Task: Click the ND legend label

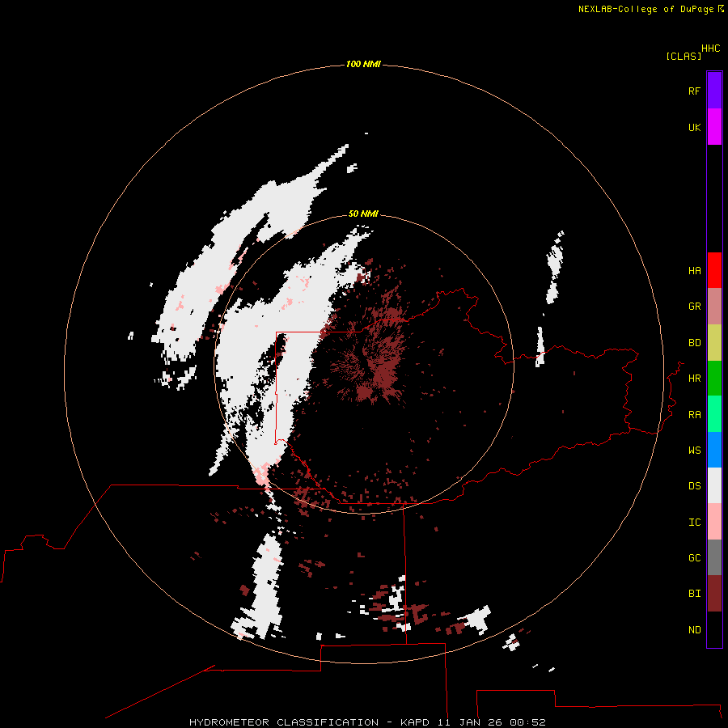Action: point(694,629)
